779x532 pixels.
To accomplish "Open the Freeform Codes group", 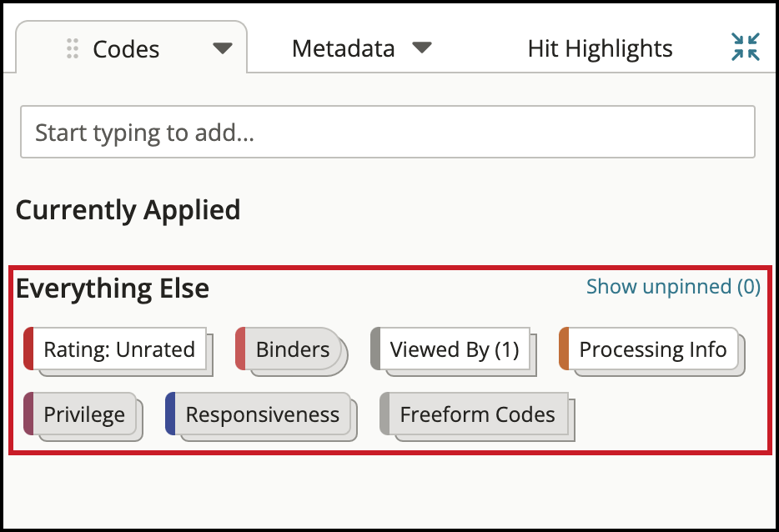I will tap(477, 414).
